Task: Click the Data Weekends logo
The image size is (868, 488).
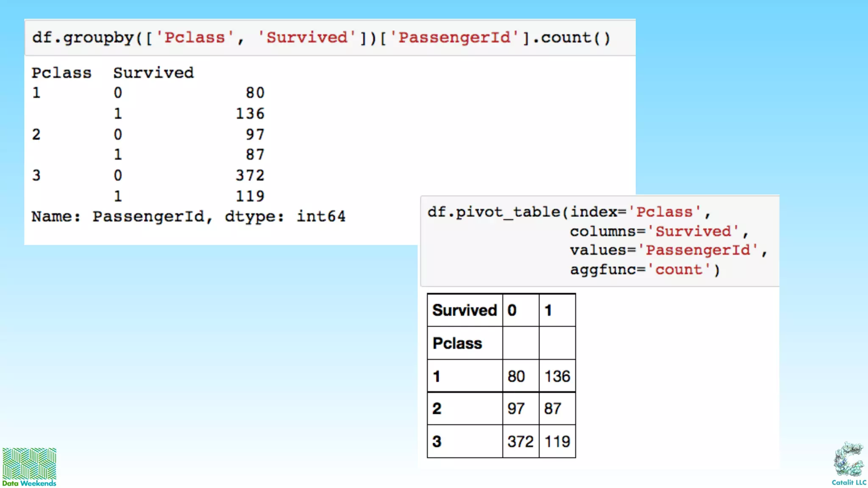Action: pyautogui.click(x=29, y=467)
